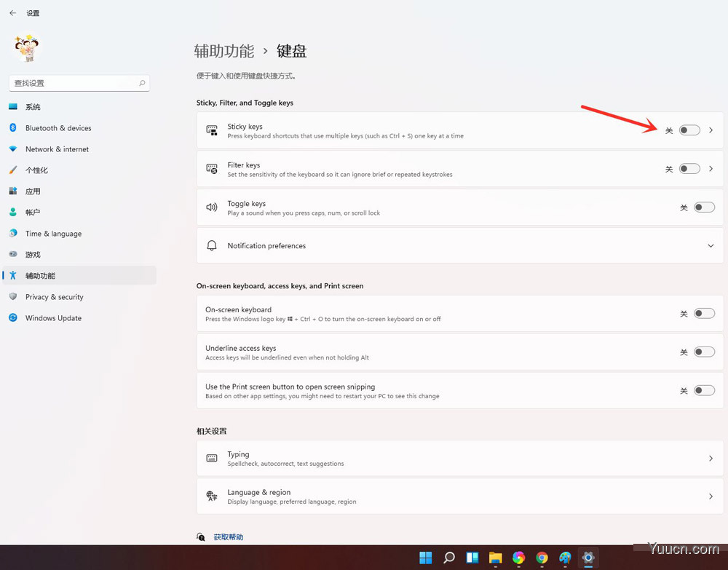Screen dimensions: 728x570
Task: Click the back arrow in Settings header
Action: click(12, 13)
